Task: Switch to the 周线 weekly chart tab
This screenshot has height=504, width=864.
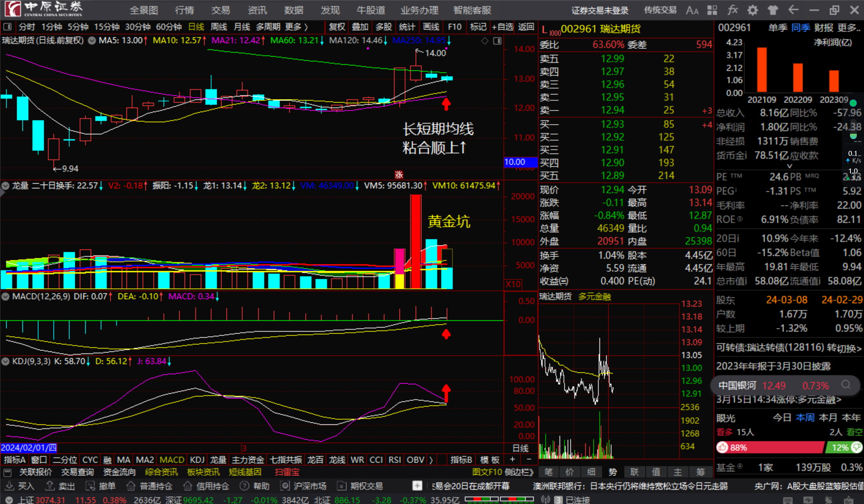Action: coord(219,27)
